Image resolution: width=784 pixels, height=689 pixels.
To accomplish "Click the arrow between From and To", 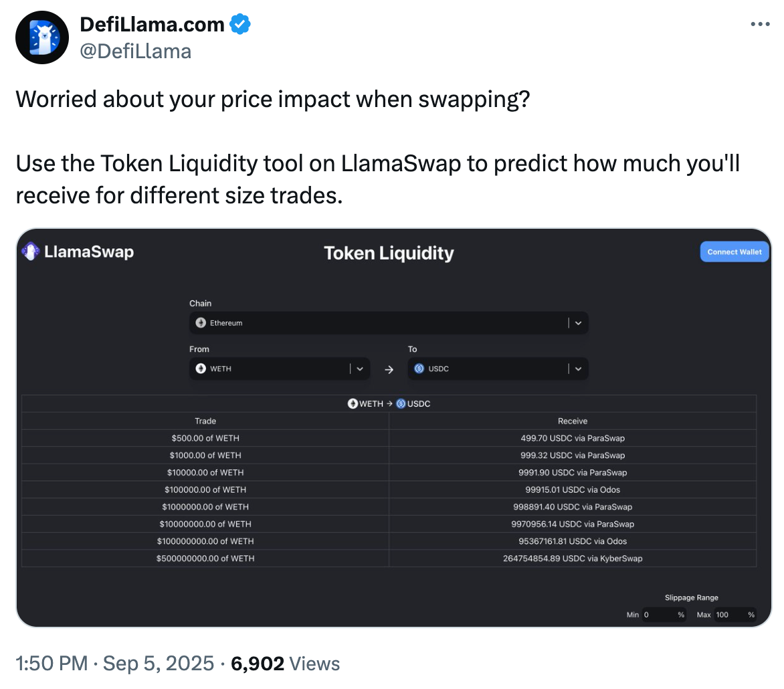I will click(389, 369).
